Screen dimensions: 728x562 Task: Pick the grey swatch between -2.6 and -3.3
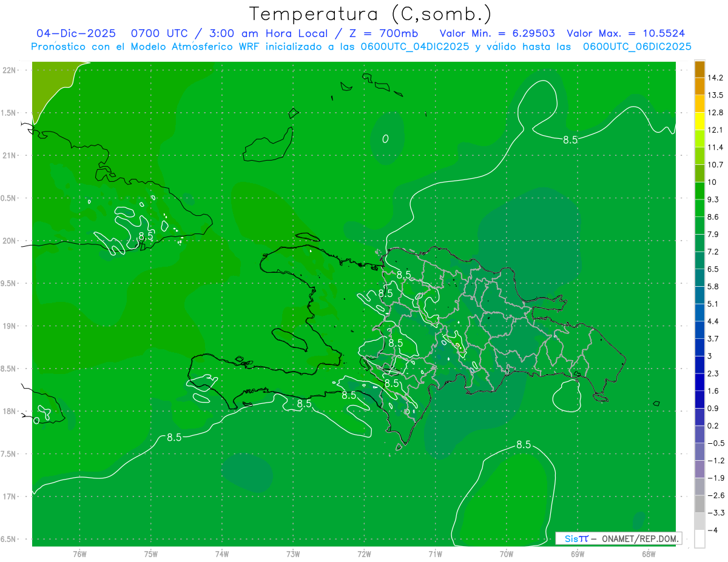(699, 504)
